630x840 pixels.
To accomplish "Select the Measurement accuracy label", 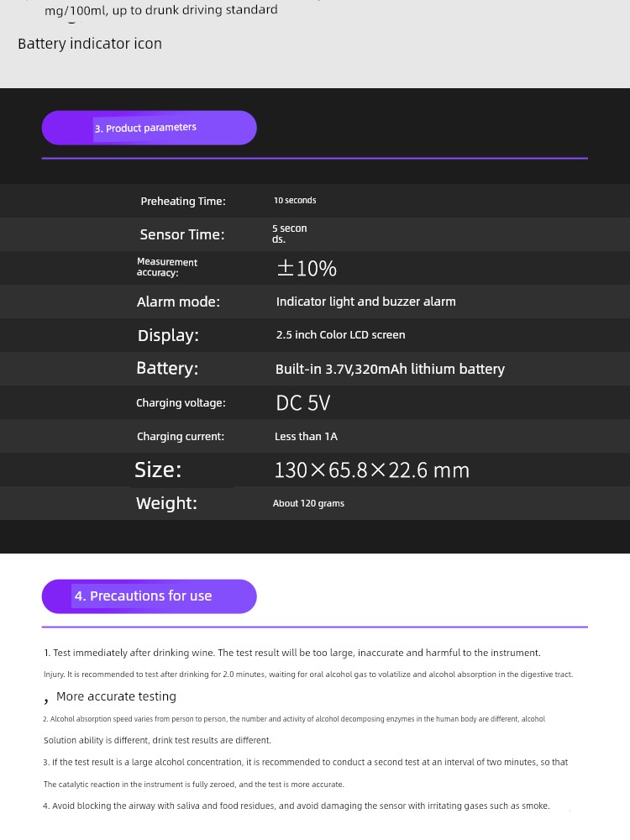I will point(167,267).
